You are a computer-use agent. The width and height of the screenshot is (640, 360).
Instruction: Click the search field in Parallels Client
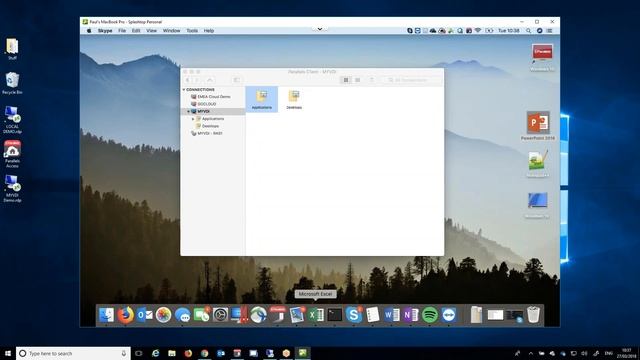[411, 80]
